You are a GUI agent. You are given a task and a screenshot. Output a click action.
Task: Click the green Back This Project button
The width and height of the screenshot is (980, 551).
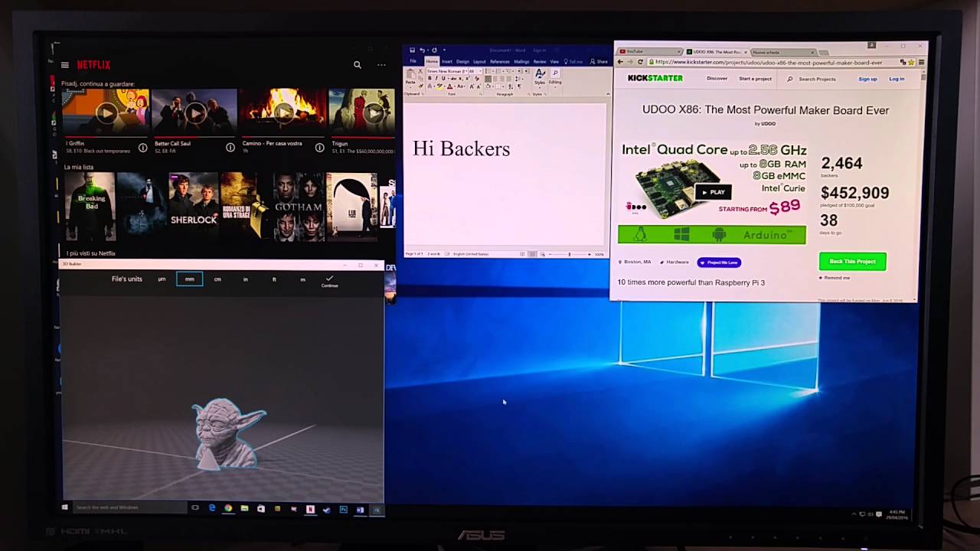point(852,262)
